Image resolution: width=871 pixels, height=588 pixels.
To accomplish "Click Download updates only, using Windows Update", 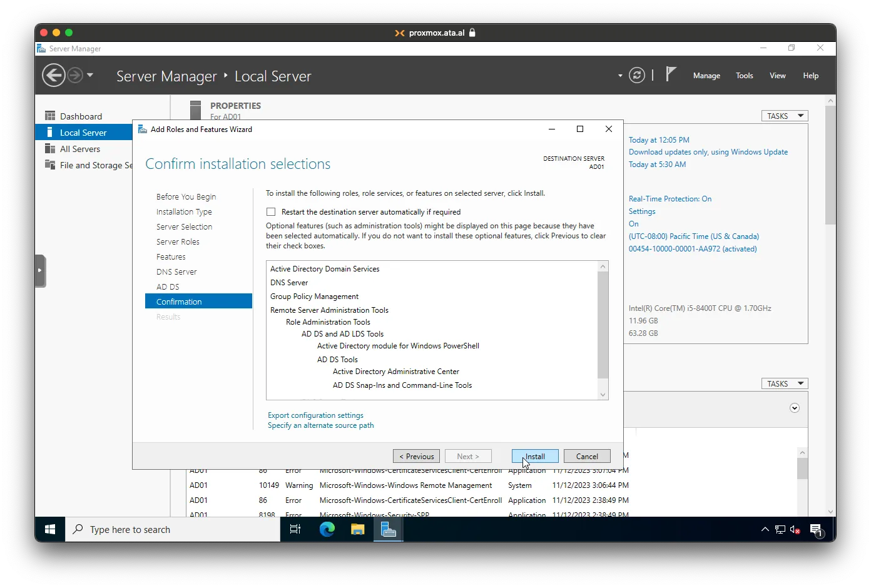I will 708,152.
